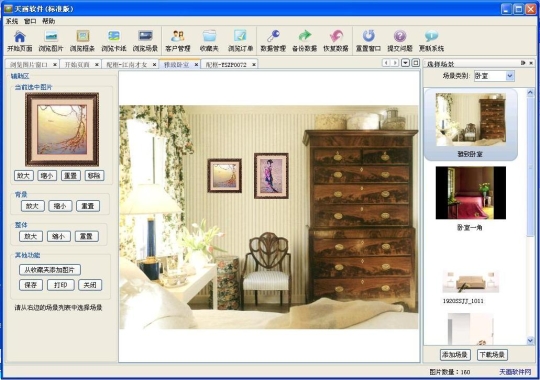Click 重置 under 当前选中图片
The height and width of the screenshot is (380, 540).
71,175
